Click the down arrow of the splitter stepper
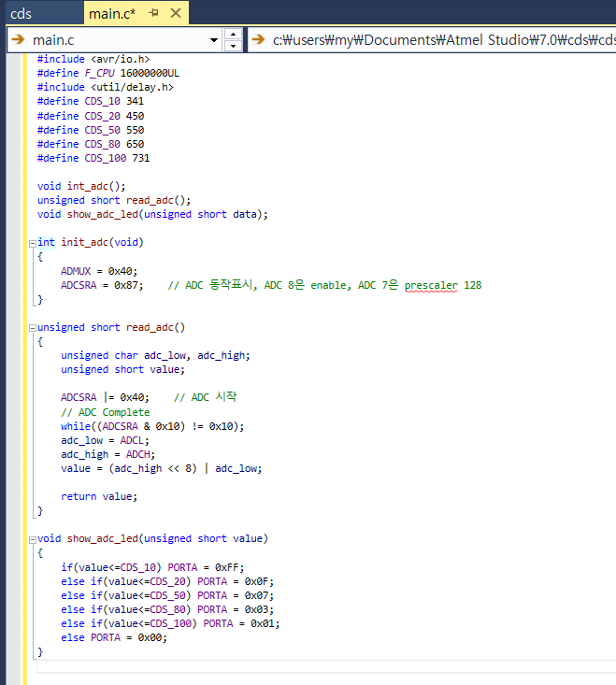 point(234,46)
